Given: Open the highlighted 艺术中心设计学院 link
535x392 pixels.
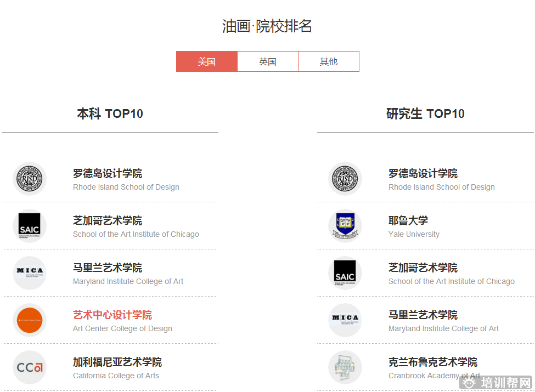Looking at the screenshot, I should 112,315.
